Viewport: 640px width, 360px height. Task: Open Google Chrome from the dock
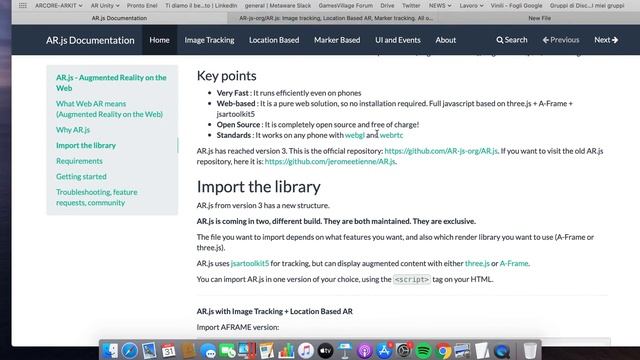[x=443, y=351]
